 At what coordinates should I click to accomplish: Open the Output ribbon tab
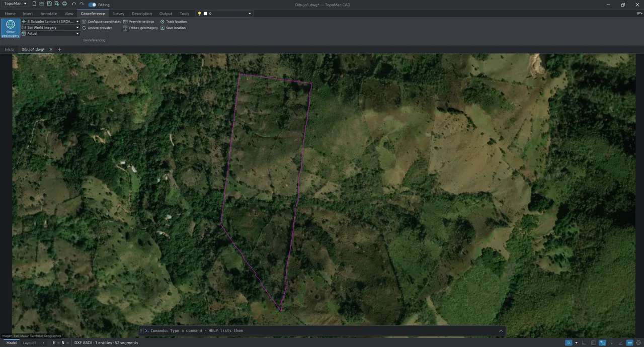166,14
